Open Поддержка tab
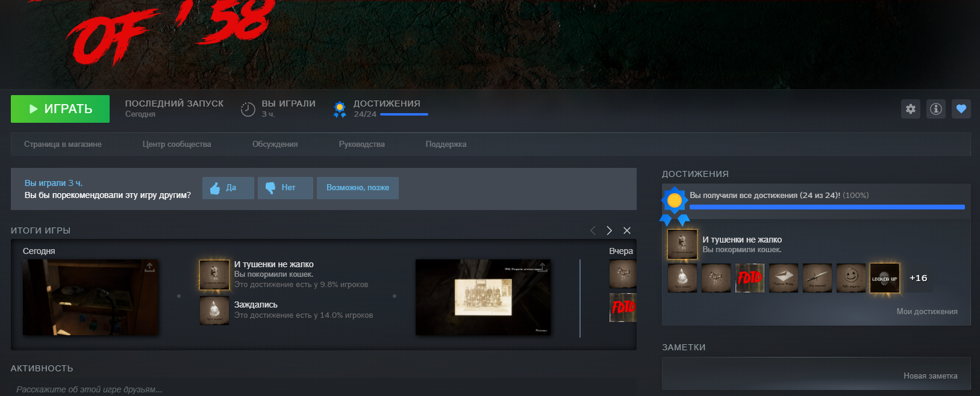This screenshot has width=980, height=396. pyautogui.click(x=446, y=144)
